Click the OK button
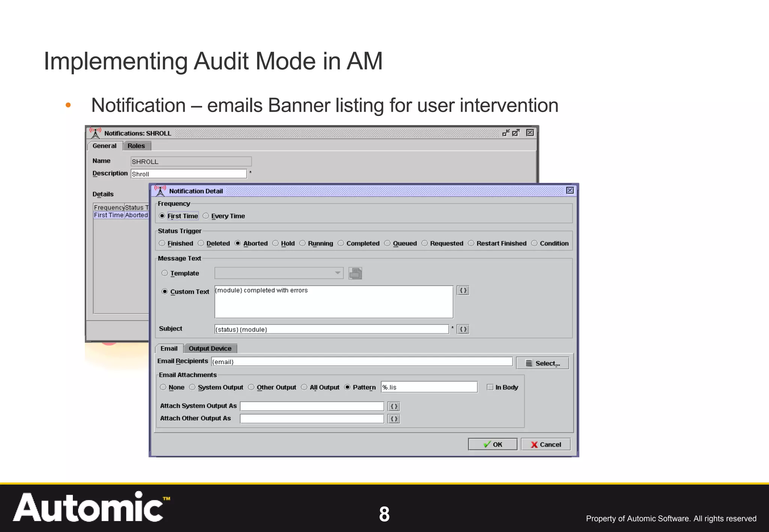 click(x=493, y=445)
